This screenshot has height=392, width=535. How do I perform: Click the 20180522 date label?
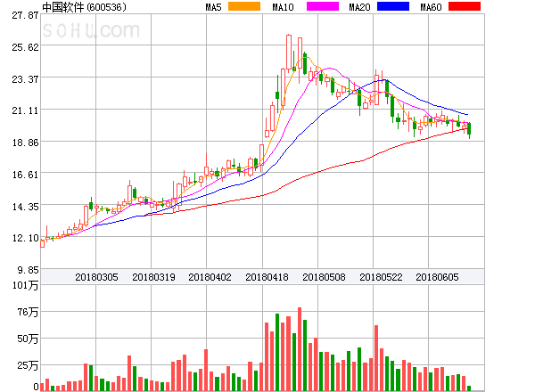[x=381, y=277]
